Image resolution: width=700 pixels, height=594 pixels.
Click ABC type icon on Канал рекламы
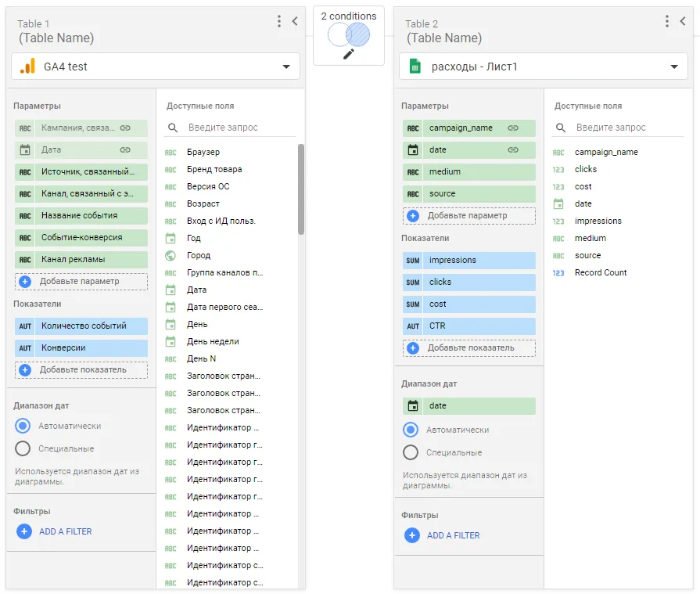pyautogui.click(x=25, y=260)
